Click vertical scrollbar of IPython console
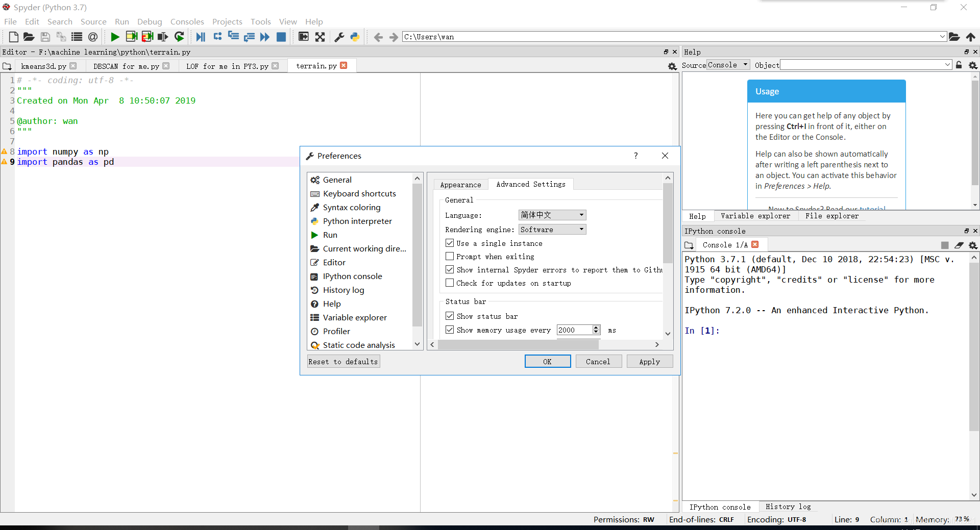This screenshot has width=980, height=530. coord(974,347)
